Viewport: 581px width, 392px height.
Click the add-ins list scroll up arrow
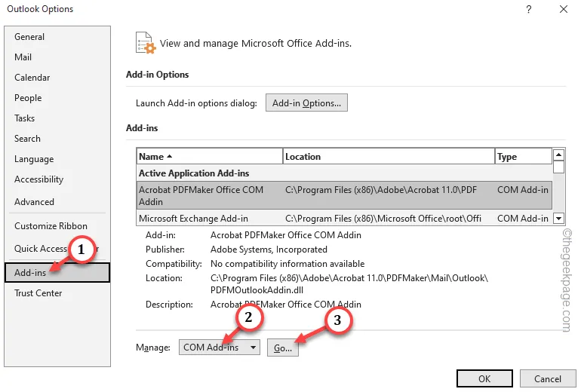(558, 155)
